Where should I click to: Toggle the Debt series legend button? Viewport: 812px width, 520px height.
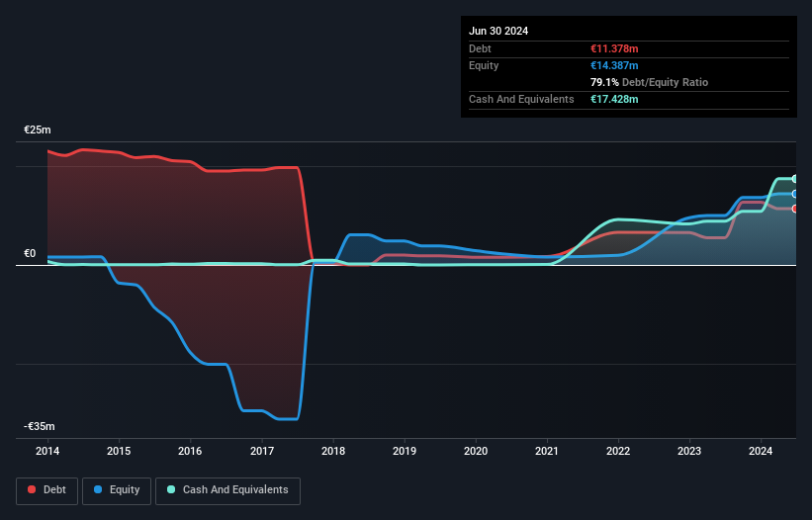click(47, 490)
